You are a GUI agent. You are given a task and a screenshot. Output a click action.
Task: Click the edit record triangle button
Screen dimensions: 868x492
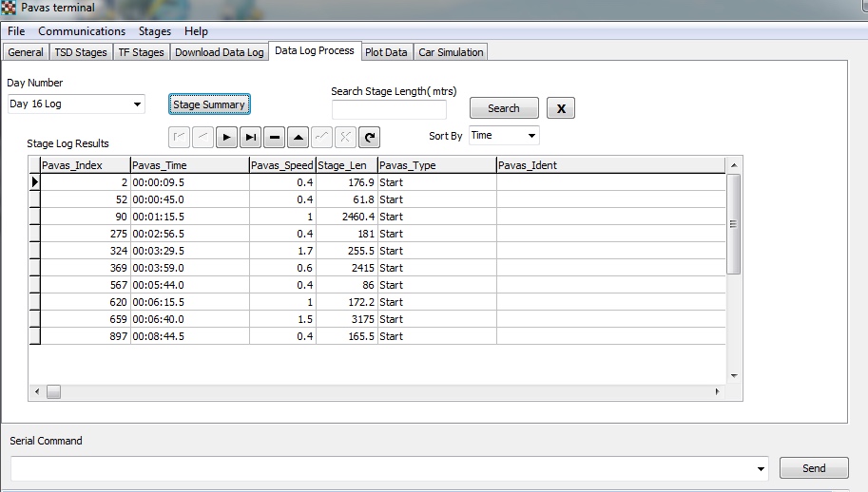(x=299, y=137)
